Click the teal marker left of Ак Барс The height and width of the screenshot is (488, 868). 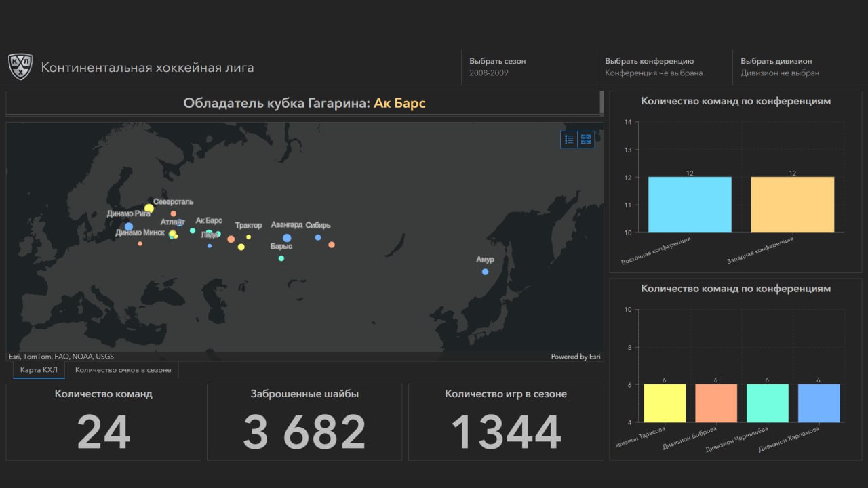193,230
